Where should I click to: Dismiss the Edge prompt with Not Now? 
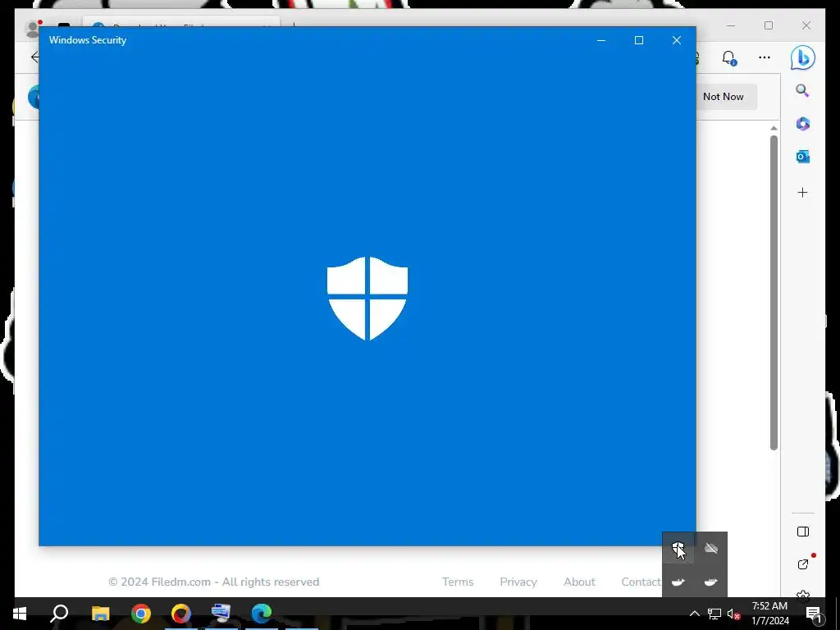724,97
